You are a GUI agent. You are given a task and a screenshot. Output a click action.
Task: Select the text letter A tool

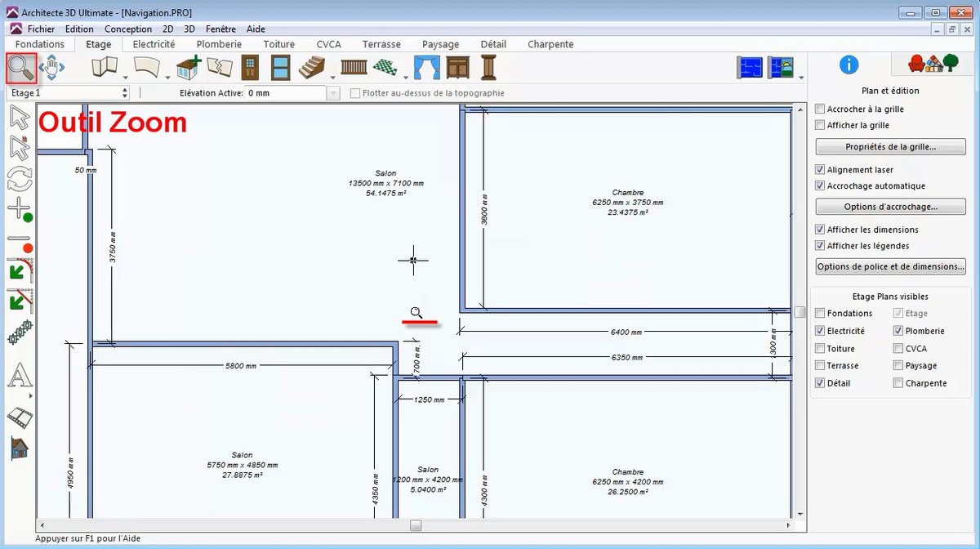coord(20,376)
